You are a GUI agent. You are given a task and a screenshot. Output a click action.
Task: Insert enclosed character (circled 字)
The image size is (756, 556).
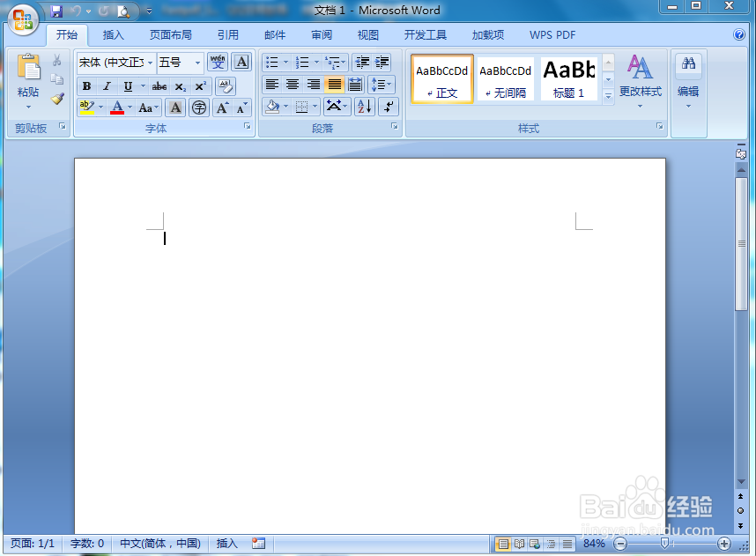click(199, 107)
